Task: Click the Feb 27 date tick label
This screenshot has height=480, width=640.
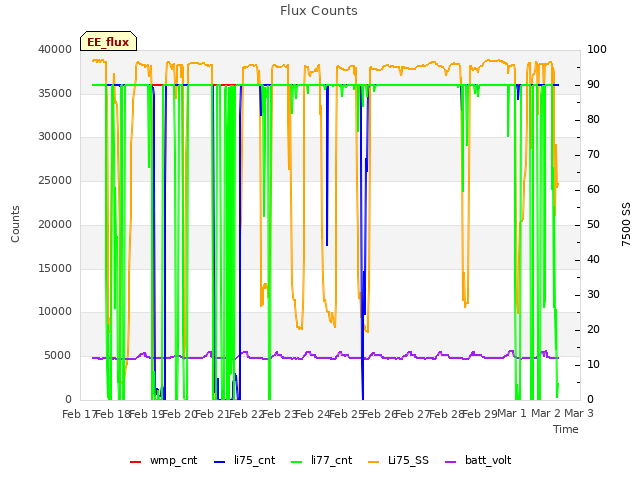Action: [x=413, y=414]
